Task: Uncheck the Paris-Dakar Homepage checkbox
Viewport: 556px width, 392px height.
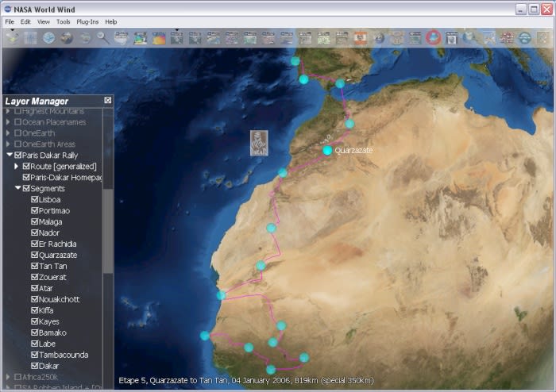Action: [x=26, y=177]
